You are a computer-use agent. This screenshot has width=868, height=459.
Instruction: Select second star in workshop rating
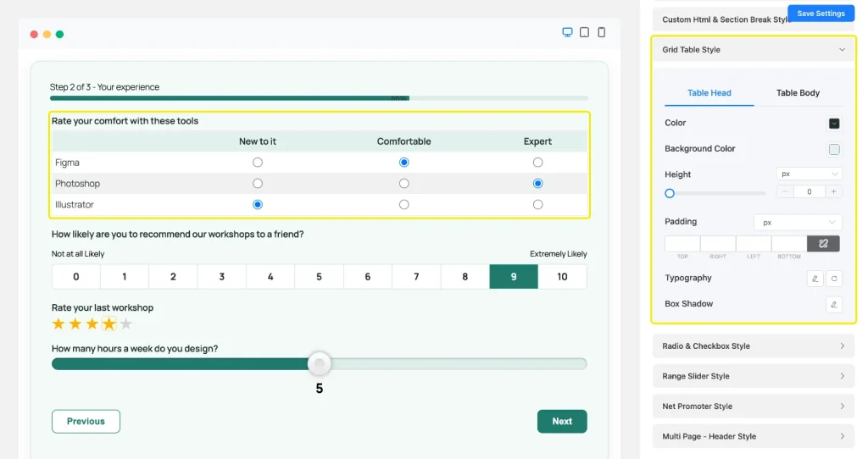click(x=75, y=324)
